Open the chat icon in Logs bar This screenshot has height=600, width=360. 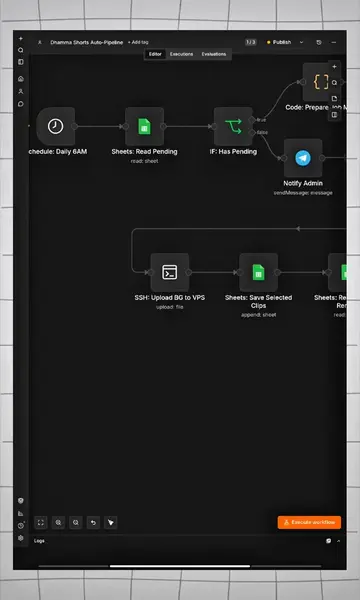click(x=328, y=541)
